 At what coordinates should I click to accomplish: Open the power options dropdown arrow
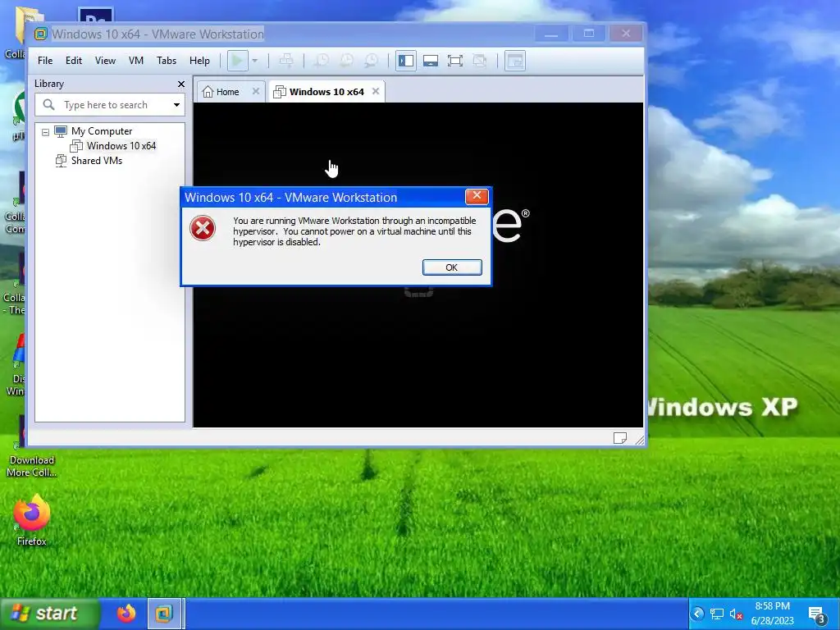point(255,61)
